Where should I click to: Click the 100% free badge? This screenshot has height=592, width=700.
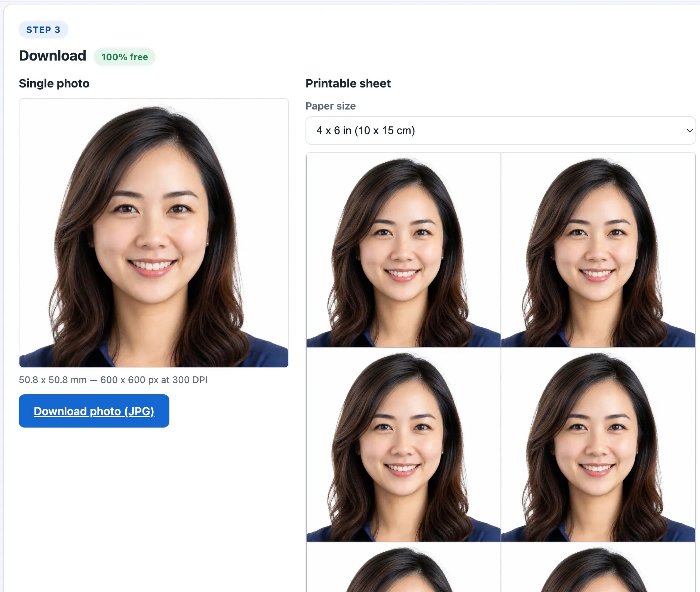(125, 57)
